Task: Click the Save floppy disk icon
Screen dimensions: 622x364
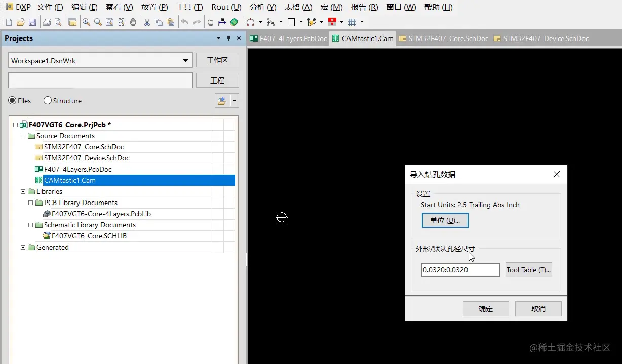Action: tap(32, 22)
